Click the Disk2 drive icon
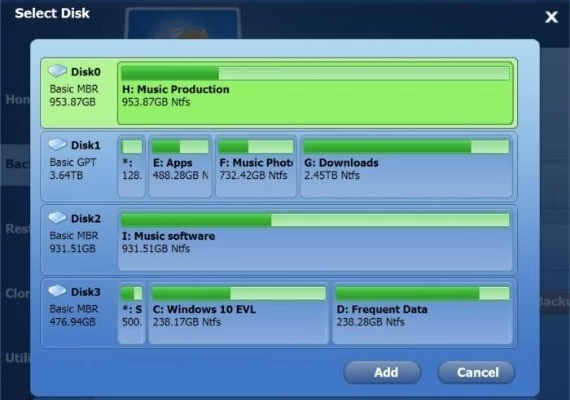Viewport: 570px width, 400px height. point(57,218)
